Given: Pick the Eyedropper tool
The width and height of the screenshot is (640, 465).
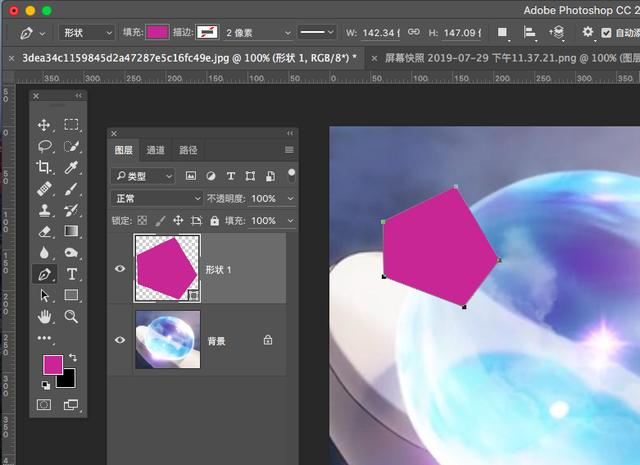Looking at the screenshot, I should pos(71,167).
